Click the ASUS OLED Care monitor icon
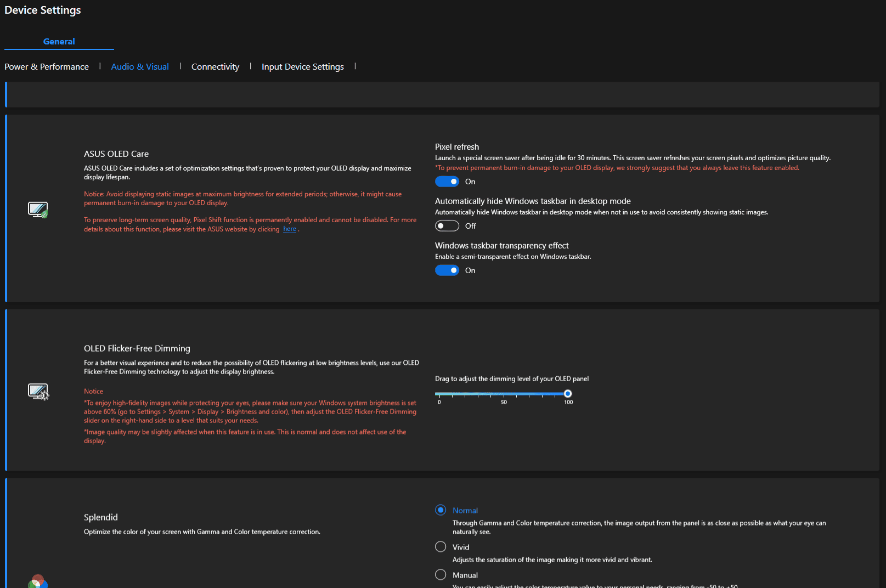Screen dimensions: 886x588 pos(38,210)
